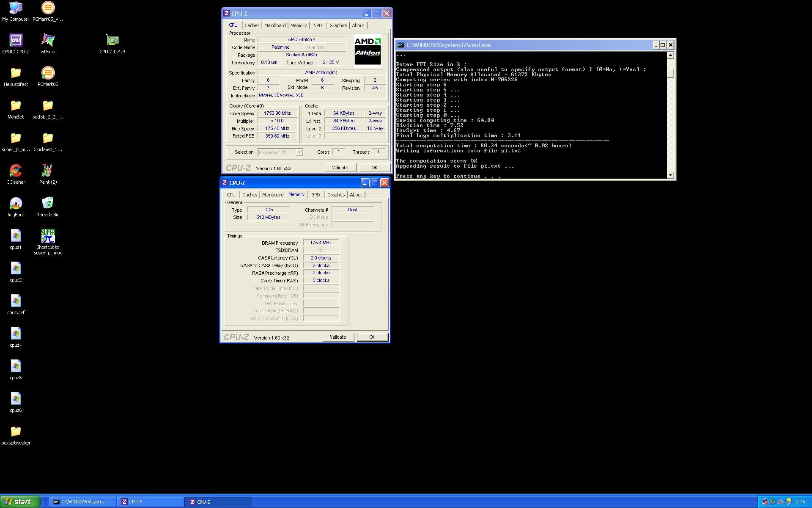812x508 pixels.
Task: Launch PCMark05 desktop icon
Action: (x=48, y=77)
